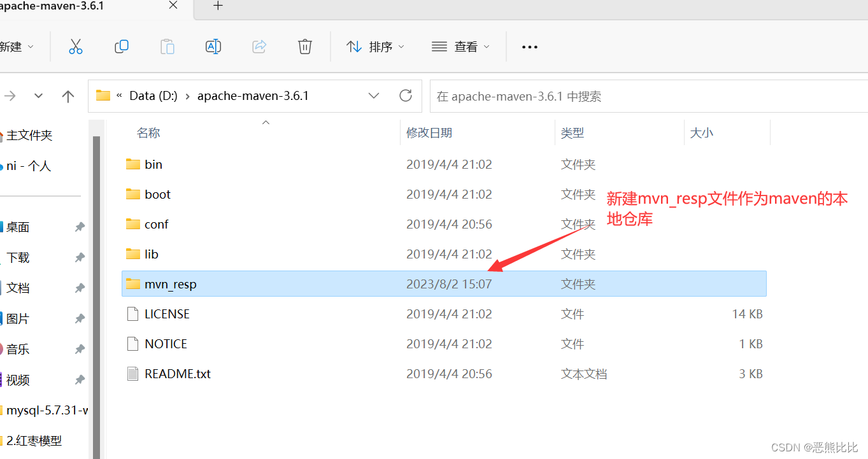
Task: Open 下载 in the sidebar
Action: [18, 257]
